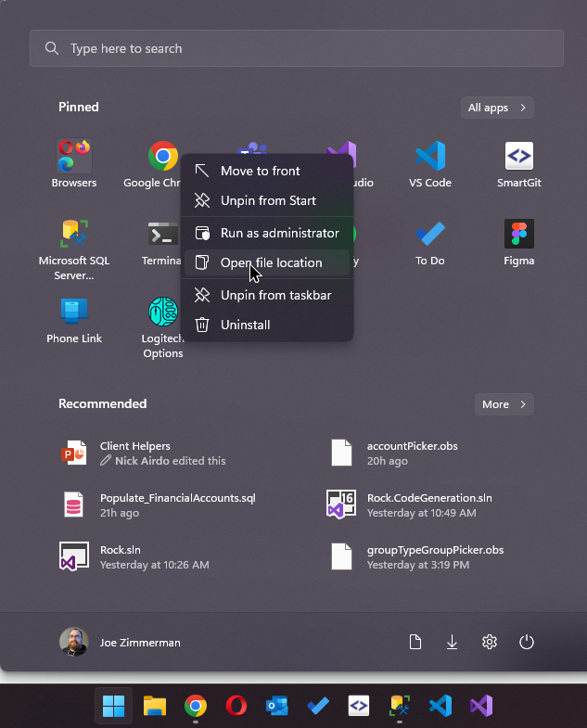
Task: Select Move to front in context menu
Action: click(267, 171)
